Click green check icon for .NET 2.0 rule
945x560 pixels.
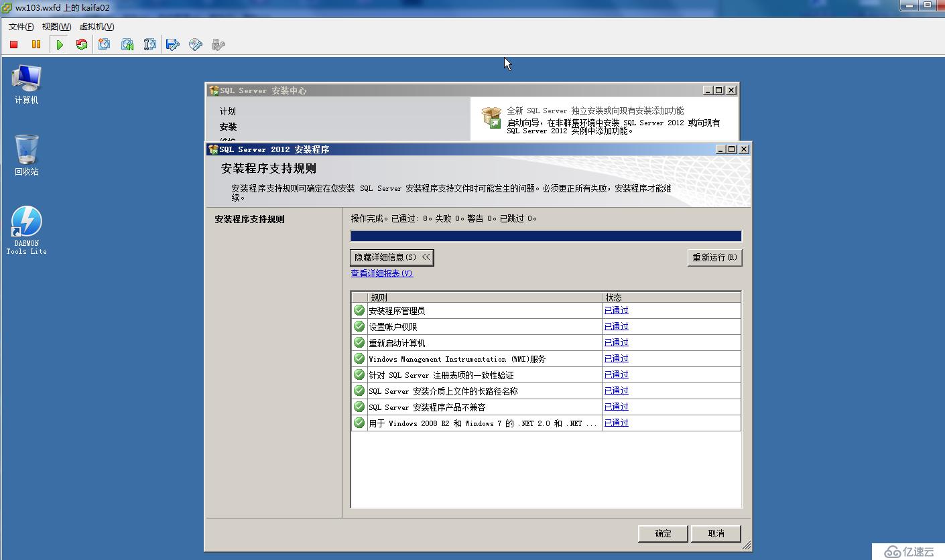coord(359,423)
